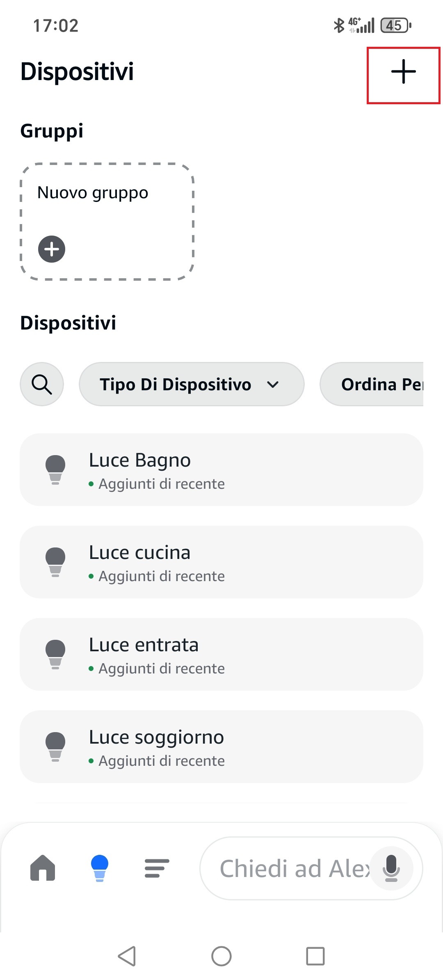Tap the plus icon to add device
Image resolution: width=443 pixels, height=980 pixels.
pos(403,72)
